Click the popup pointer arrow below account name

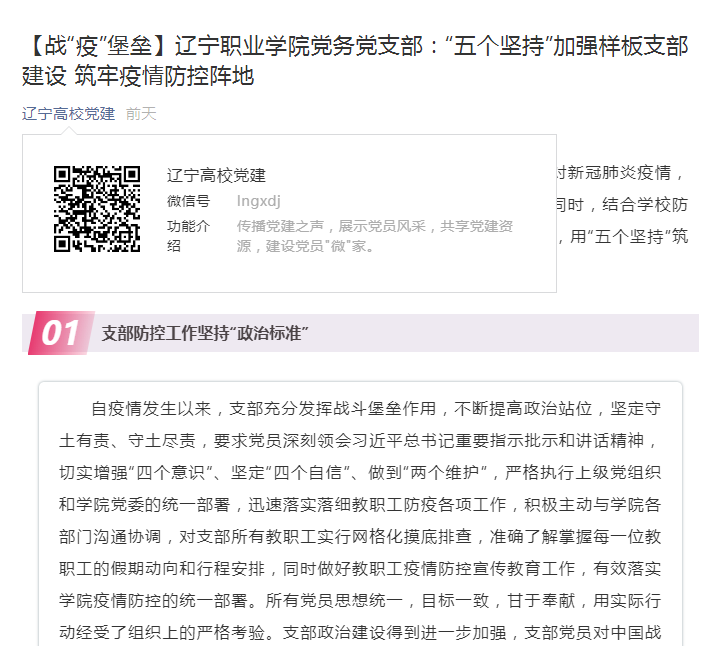[x=68, y=131]
